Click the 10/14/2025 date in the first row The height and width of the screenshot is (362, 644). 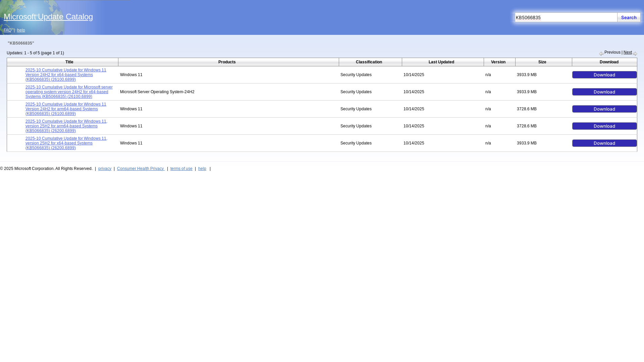414,75
